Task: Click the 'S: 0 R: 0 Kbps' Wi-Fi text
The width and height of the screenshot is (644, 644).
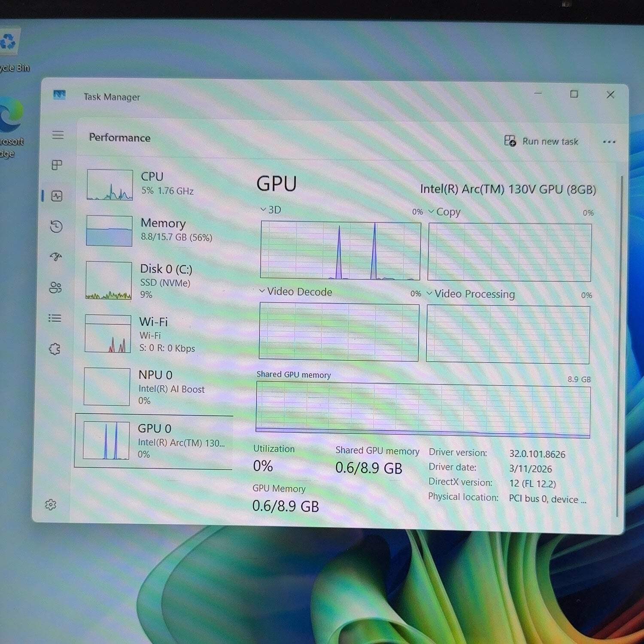Action: (x=167, y=348)
